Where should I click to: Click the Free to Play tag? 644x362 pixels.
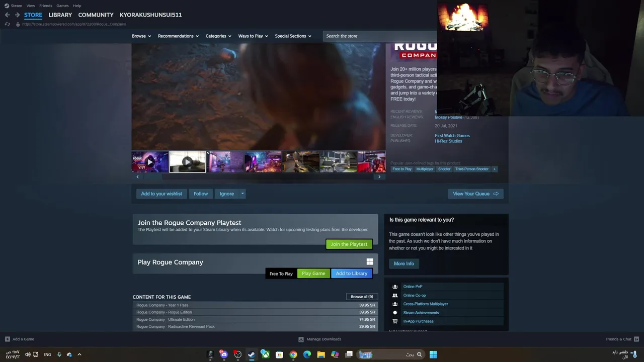(x=402, y=169)
